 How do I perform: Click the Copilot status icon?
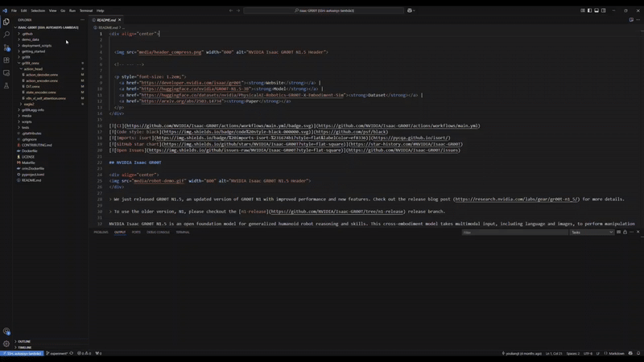coord(630,353)
